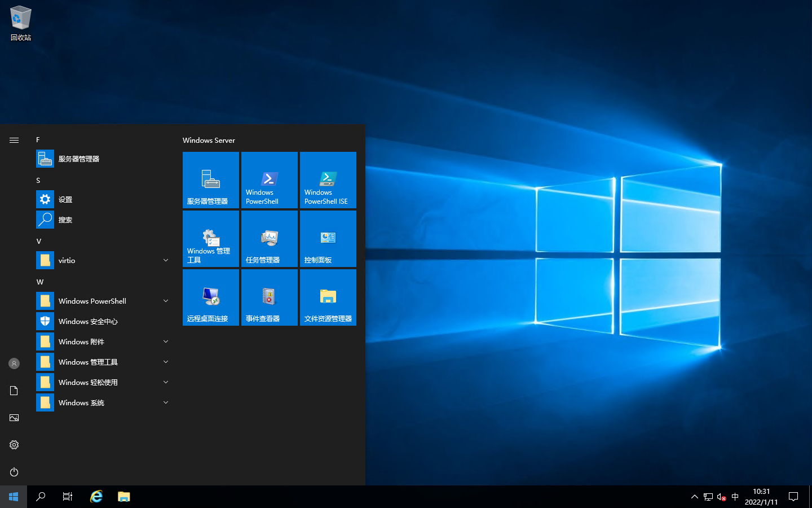Click the Show desktop strip at taskbar edge

[810, 497]
